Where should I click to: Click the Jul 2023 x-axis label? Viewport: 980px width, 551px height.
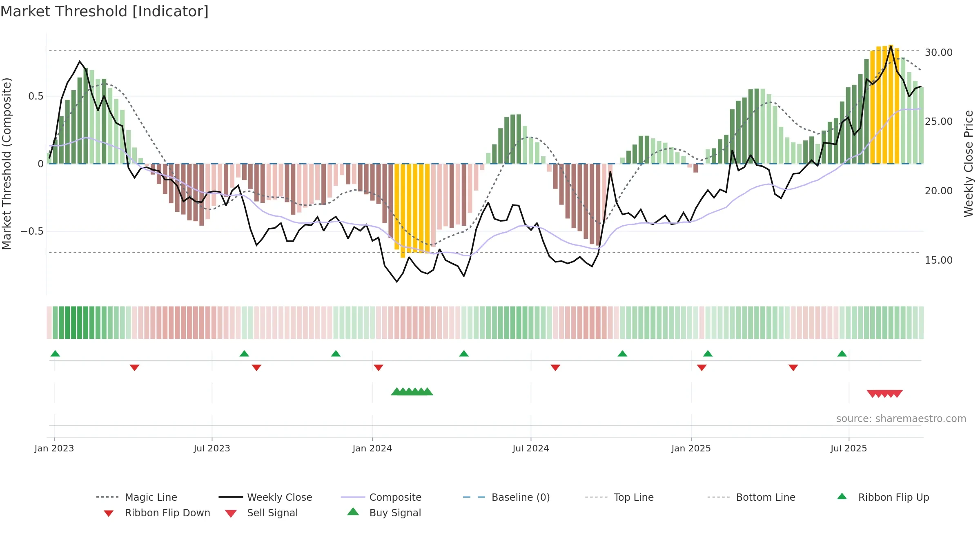(x=212, y=449)
